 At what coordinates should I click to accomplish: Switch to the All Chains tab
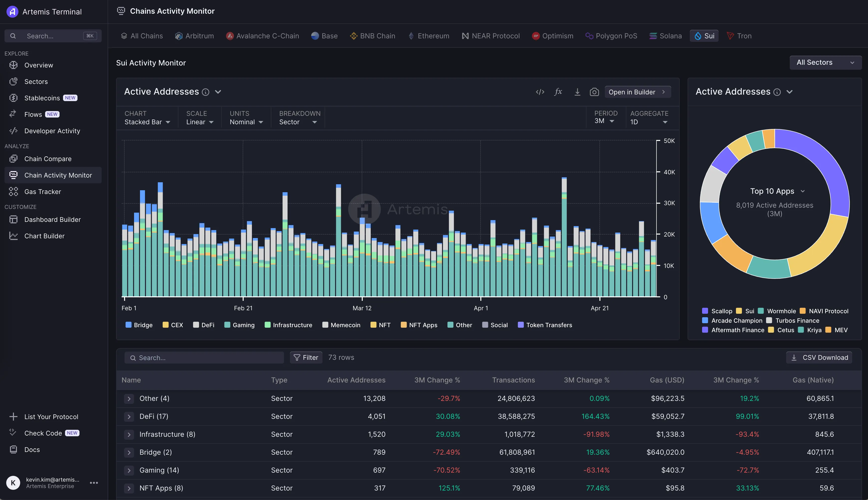click(142, 36)
